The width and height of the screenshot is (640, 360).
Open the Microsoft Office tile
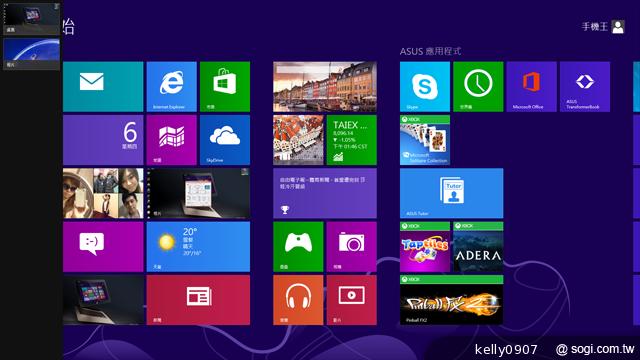531,87
